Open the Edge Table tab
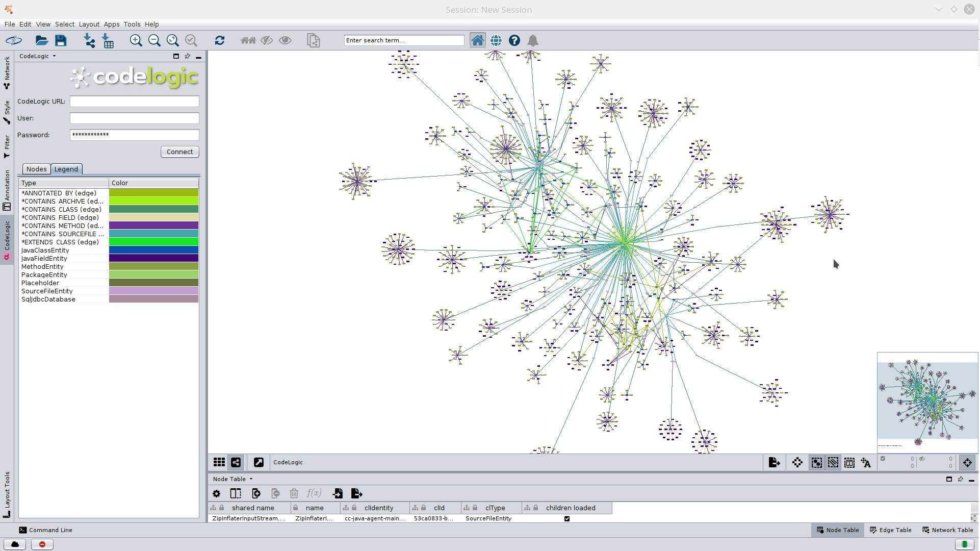 pos(890,530)
